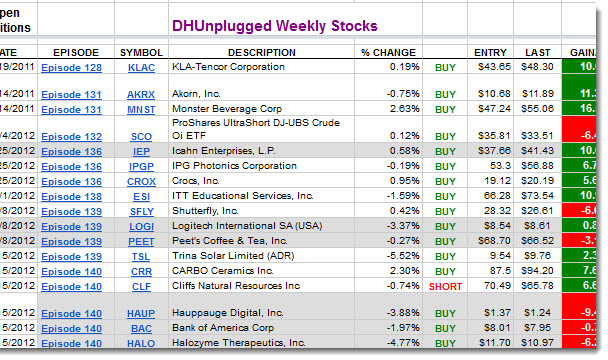
Task: Select the SCO ticker link
Action: (141, 137)
